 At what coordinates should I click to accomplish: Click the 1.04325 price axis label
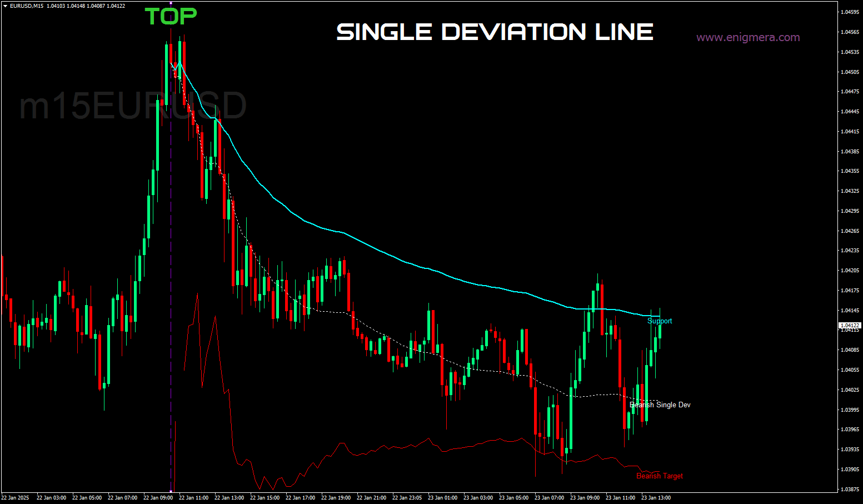pyautogui.click(x=850, y=191)
